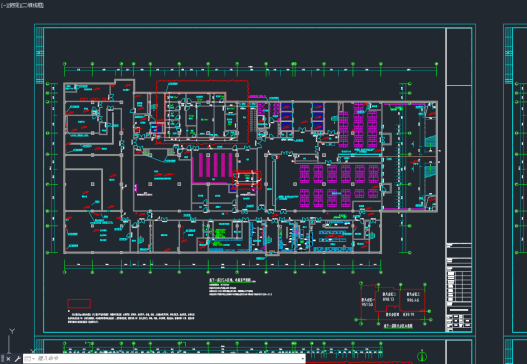The width and height of the screenshot is (527, 364).
Task: Click the command line grip handle
Action: 2,359
